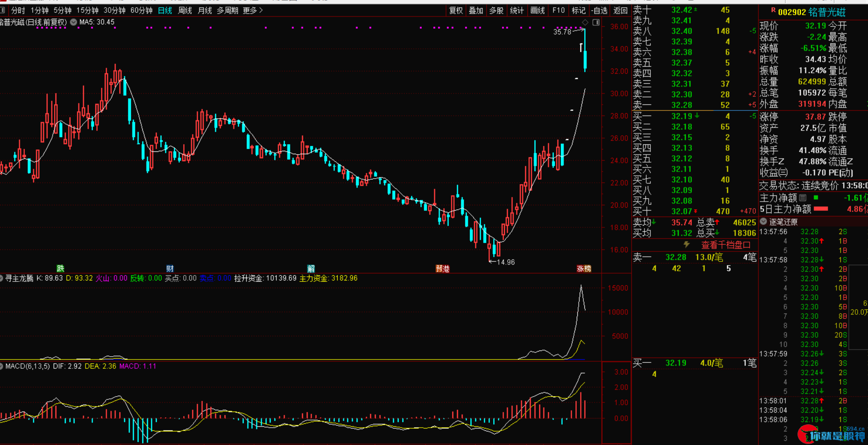Click the 画线 drawing button
This screenshot has width=868, height=445.
point(537,10)
